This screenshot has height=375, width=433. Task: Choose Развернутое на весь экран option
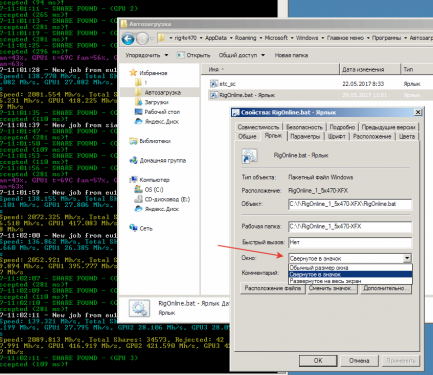pyautogui.click(x=350, y=281)
